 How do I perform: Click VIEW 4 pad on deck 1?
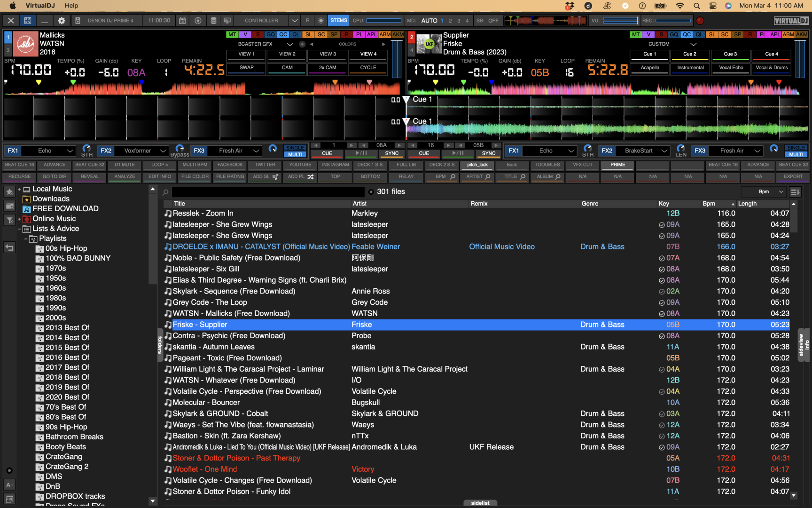click(368, 55)
